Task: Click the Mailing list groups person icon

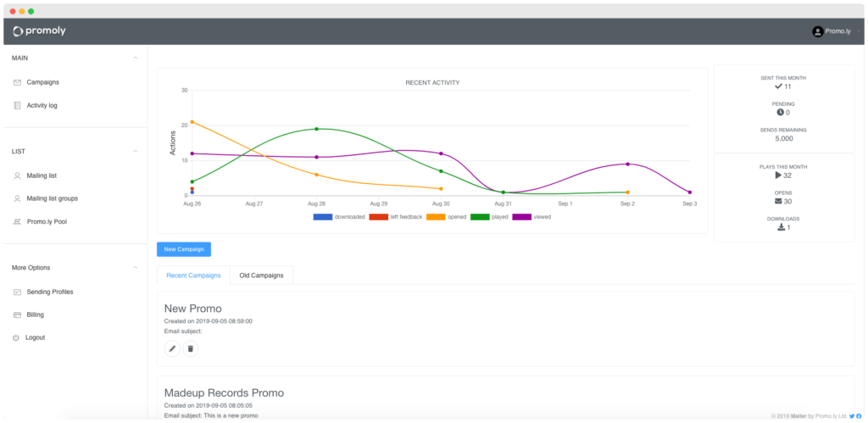Action: (17, 198)
